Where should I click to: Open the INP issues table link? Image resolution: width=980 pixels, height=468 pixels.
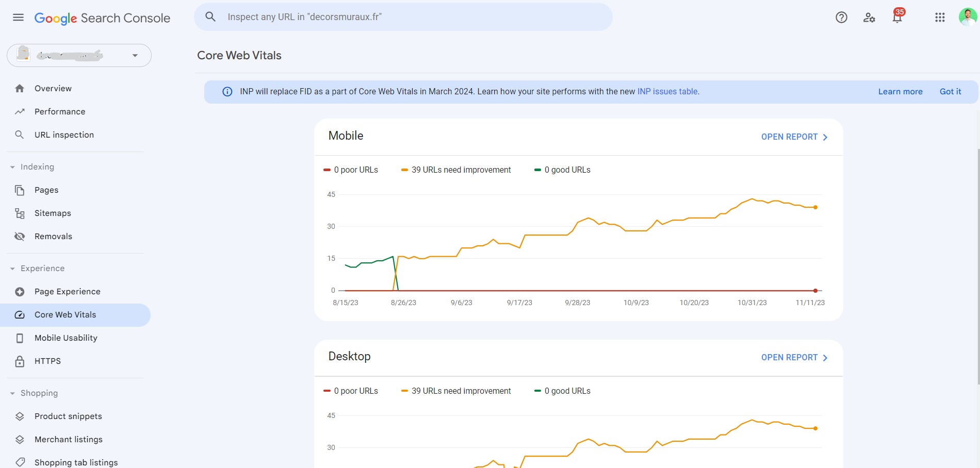(667, 91)
